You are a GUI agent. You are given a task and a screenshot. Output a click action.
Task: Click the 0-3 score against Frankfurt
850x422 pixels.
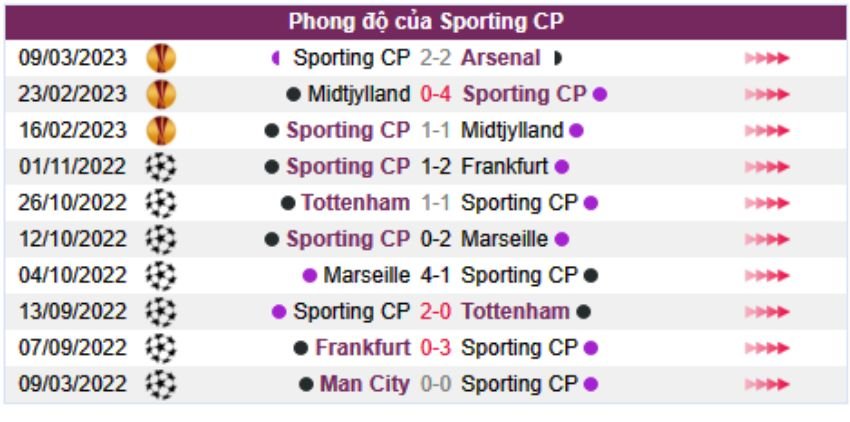(436, 348)
